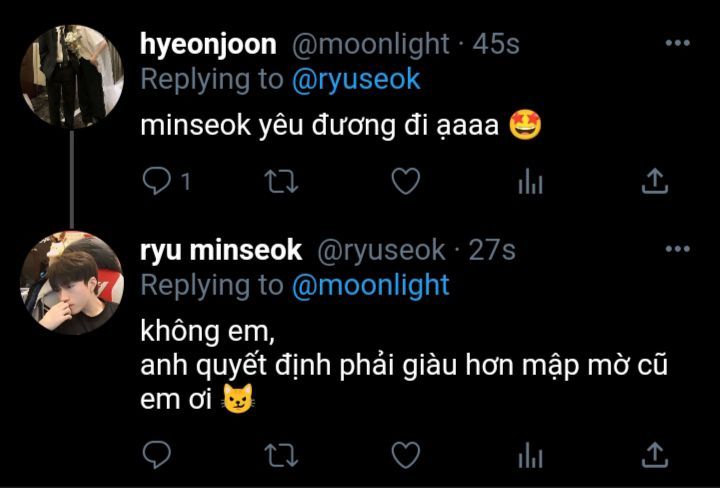Click the @ryuseok mention link
This screenshot has height=488, width=720.
click(356, 79)
